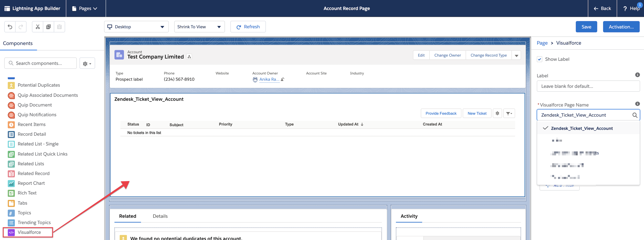This screenshot has height=240, width=644.
Task: Click the Visualforce Page Name info icon
Action: (x=637, y=104)
